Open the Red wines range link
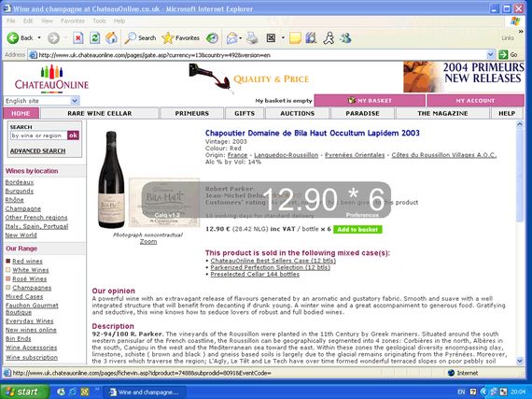532x399 pixels. pyautogui.click(x=27, y=261)
